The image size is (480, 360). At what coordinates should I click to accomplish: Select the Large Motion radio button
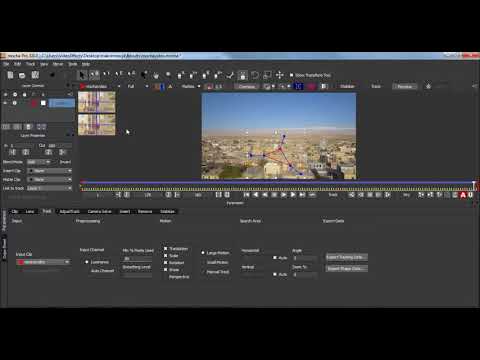[203, 253]
